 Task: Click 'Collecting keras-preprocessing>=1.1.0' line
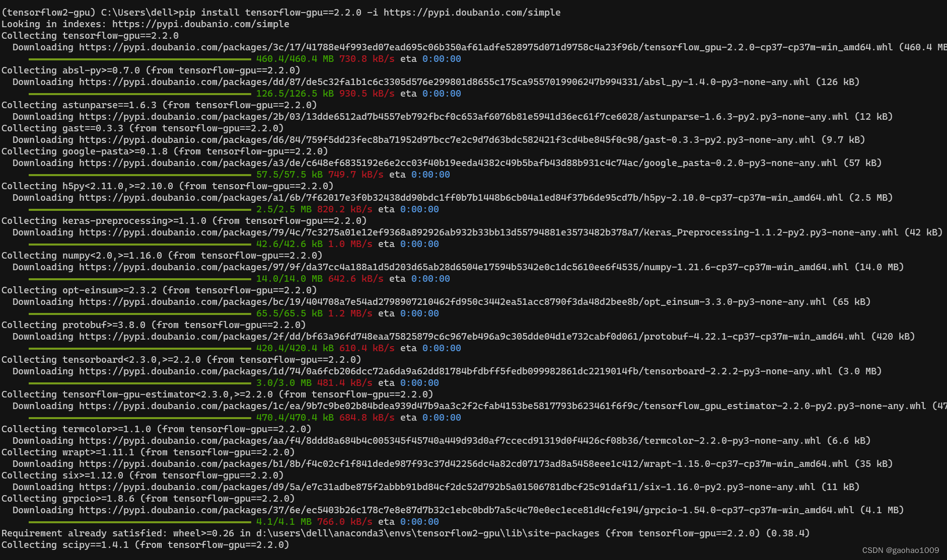(x=184, y=220)
